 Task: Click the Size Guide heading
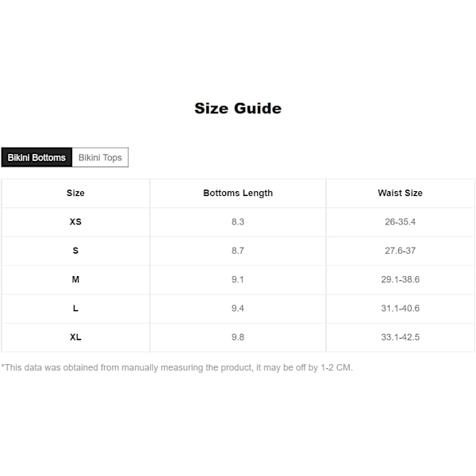(238, 109)
